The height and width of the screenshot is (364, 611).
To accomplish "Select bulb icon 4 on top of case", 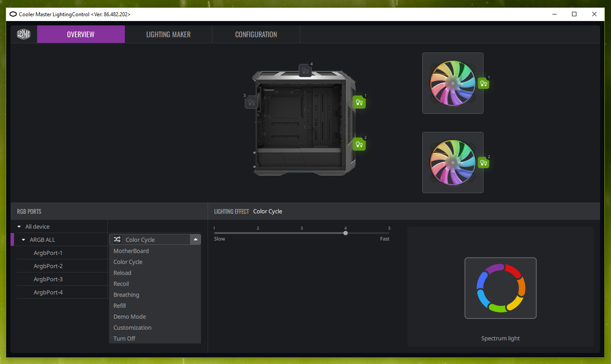I will (305, 70).
